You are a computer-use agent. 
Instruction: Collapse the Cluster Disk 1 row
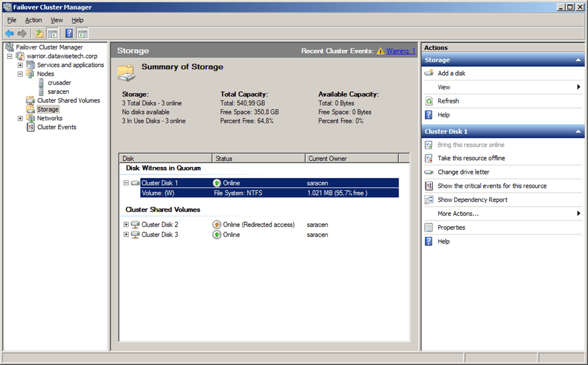click(126, 183)
